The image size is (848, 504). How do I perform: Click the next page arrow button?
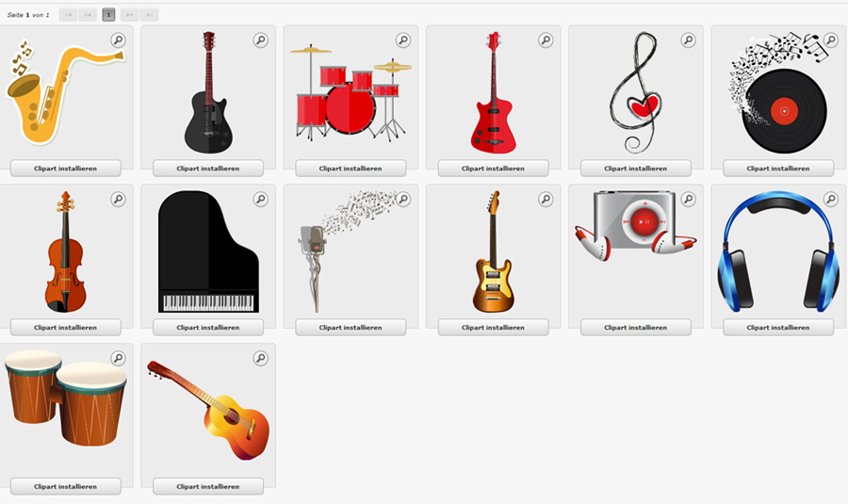click(130, 14)
